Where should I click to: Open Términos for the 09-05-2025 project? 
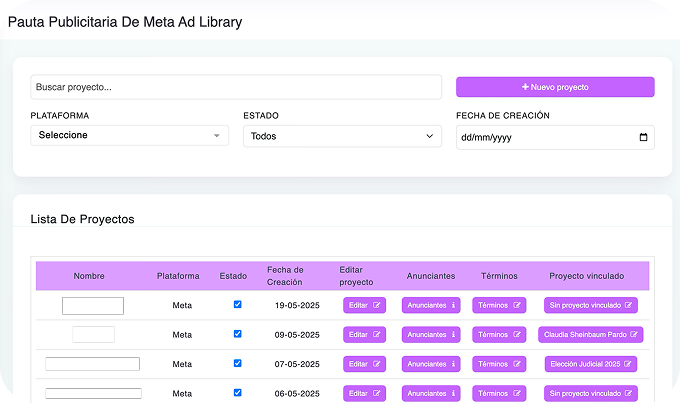(499, 335)
